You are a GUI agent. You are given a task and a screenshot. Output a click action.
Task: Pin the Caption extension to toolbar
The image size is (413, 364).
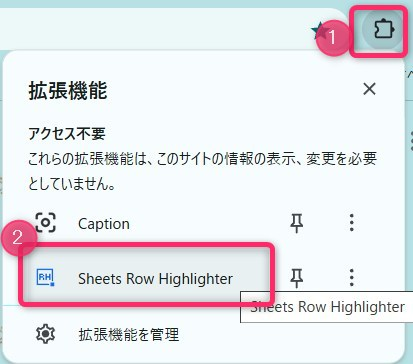(296, 223)
